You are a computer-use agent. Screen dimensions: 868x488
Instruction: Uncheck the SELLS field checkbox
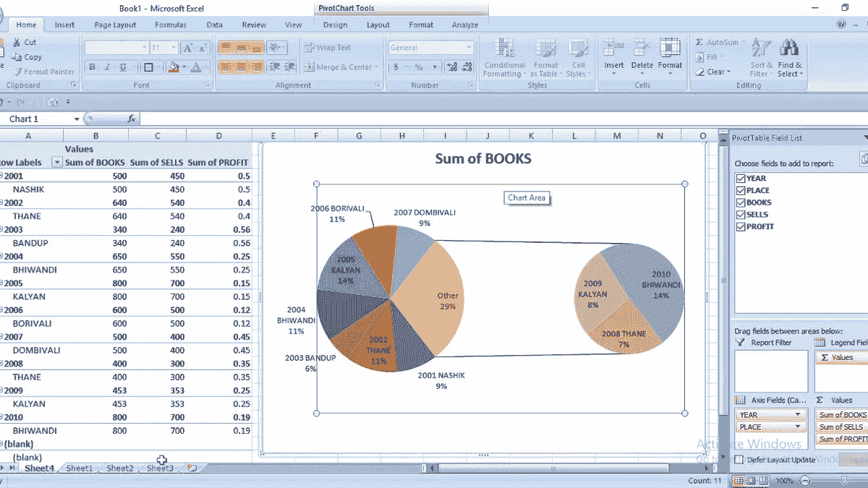click(740, 215)
